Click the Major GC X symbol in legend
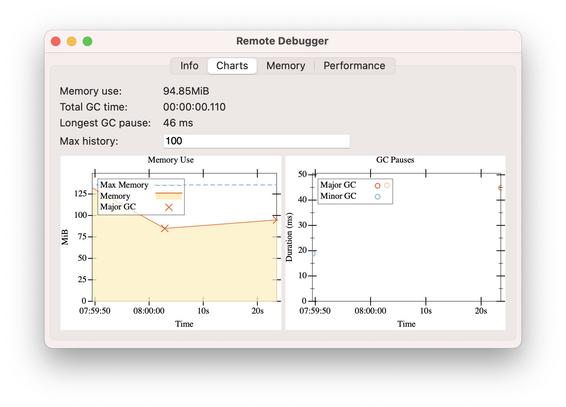This screenshot has width=566, height=407. click(169, 207)
